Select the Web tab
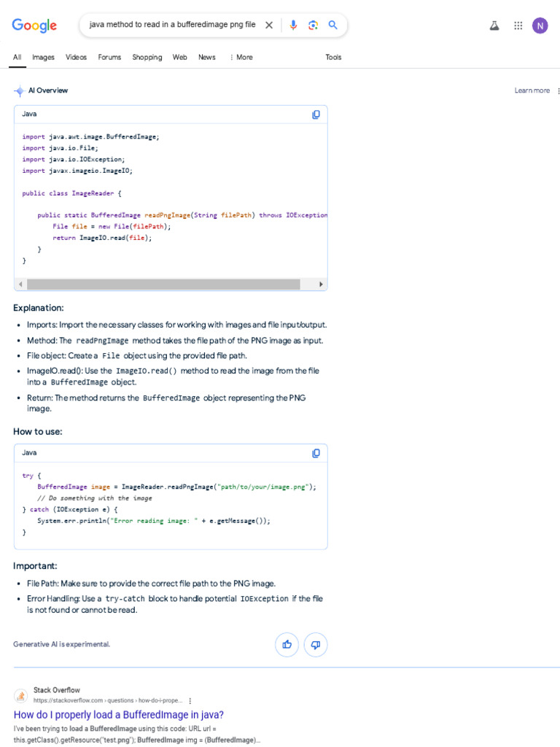Screen dimensions: 560x747 (179, 57)
